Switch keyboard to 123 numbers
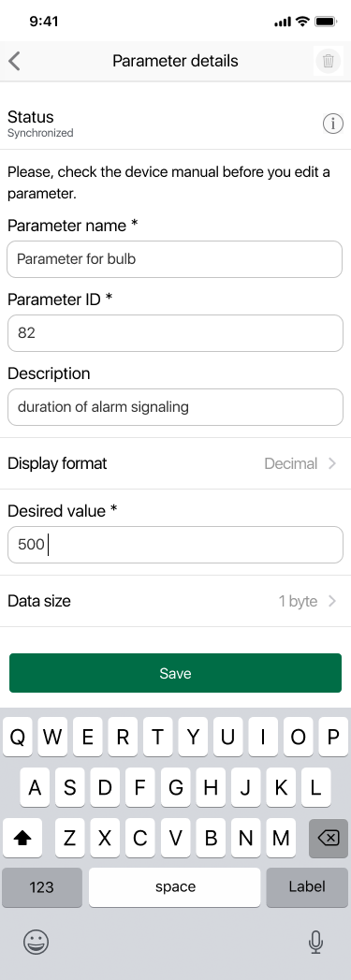The image size is (351, 980). [42, 887]
